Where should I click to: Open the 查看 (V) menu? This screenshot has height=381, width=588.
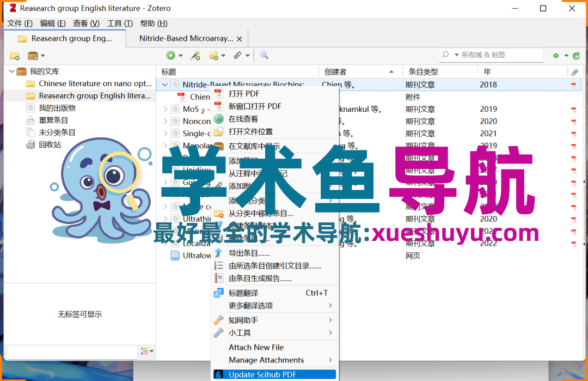coord(86,23)
